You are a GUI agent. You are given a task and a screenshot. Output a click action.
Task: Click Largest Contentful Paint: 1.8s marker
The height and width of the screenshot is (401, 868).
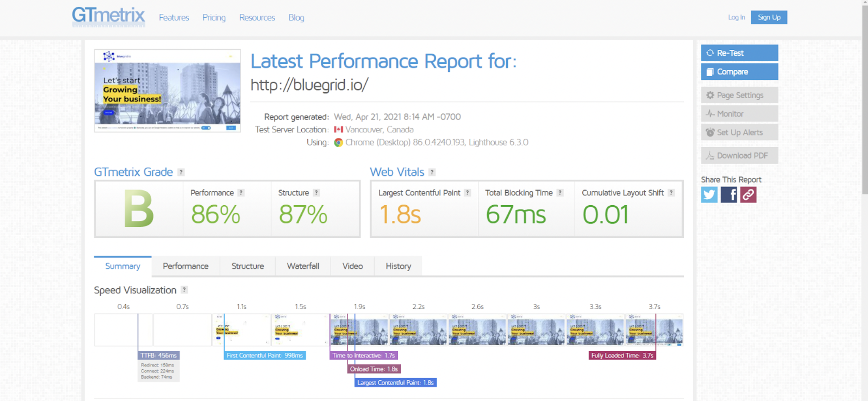pyautogui.click(x=395, y=383)
